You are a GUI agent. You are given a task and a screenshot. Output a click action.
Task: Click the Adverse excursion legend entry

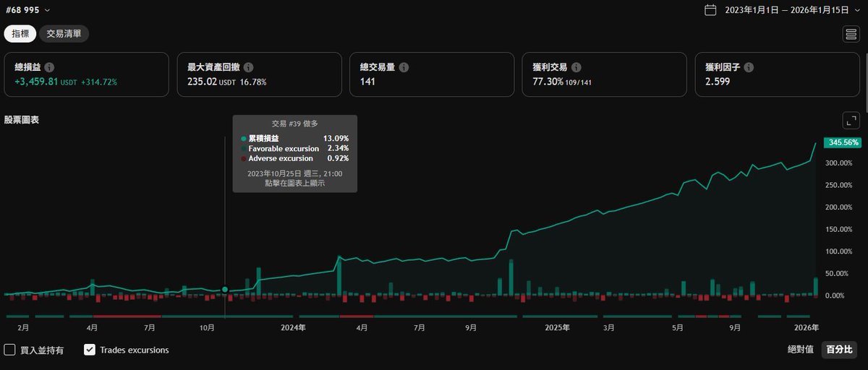tap(281, 158)
